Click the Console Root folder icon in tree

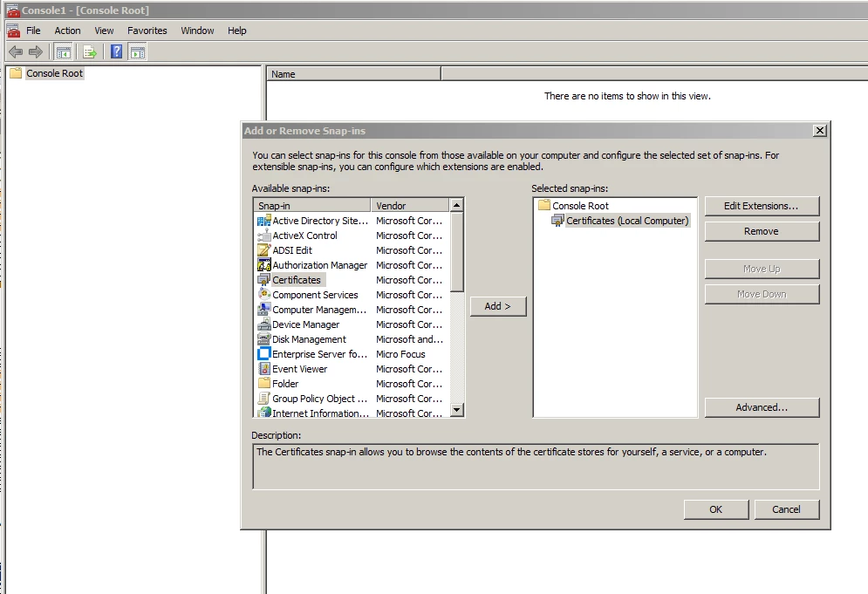(x=16, y=73)
